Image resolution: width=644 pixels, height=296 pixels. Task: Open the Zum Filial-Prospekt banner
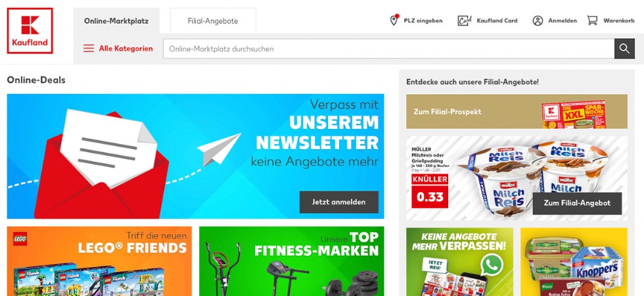pos(517,111)
